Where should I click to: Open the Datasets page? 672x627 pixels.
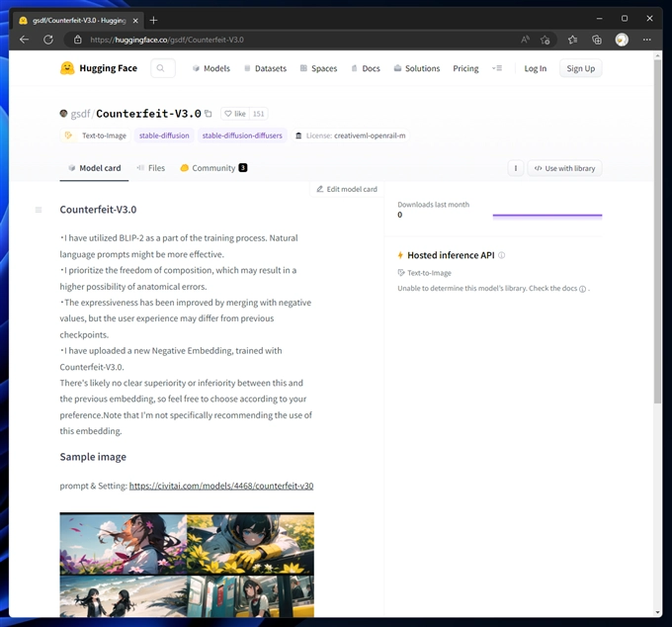click(265, 68)
